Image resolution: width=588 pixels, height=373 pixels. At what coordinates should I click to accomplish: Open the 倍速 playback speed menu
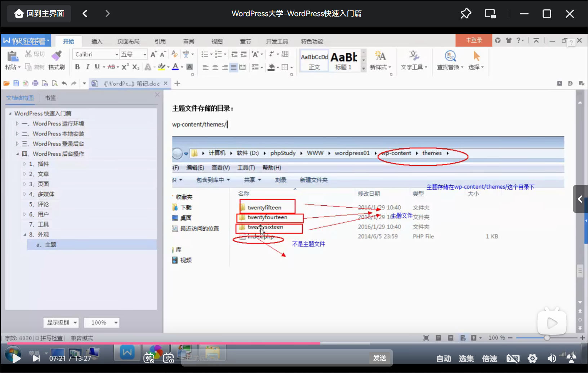[x=490, y=359]
